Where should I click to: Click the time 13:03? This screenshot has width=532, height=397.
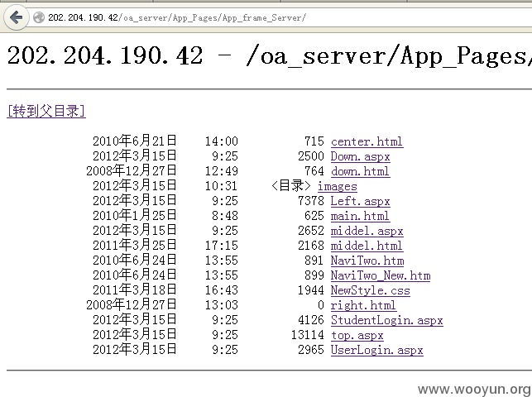coord(221,305)
